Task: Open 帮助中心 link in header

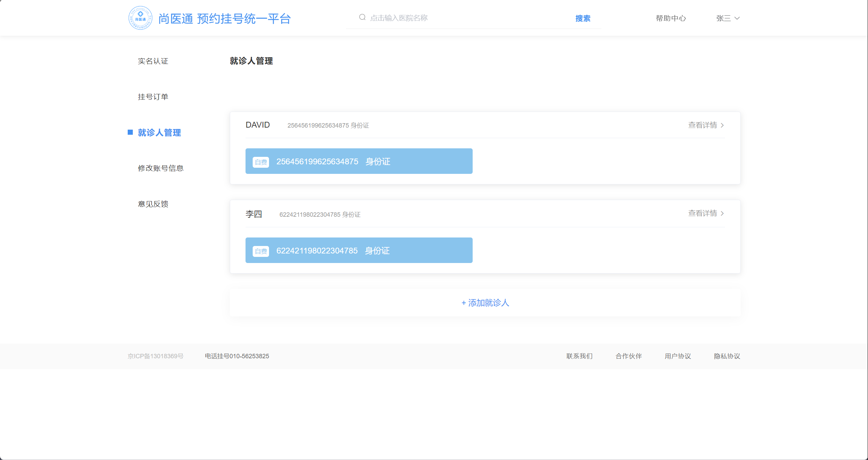Action: pos(671,18)
